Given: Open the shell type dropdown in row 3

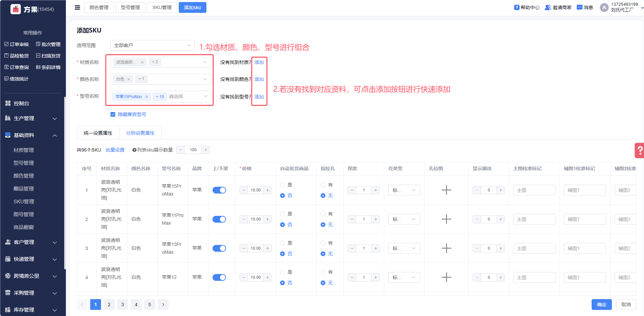Looking at the screenshot, I should coord(404,248).
